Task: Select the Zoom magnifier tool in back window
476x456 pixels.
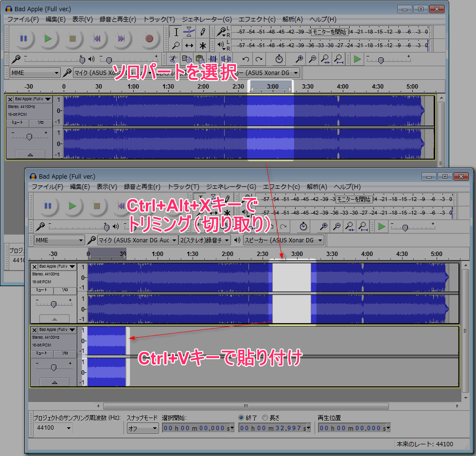Action: click(x=176, y=46)
